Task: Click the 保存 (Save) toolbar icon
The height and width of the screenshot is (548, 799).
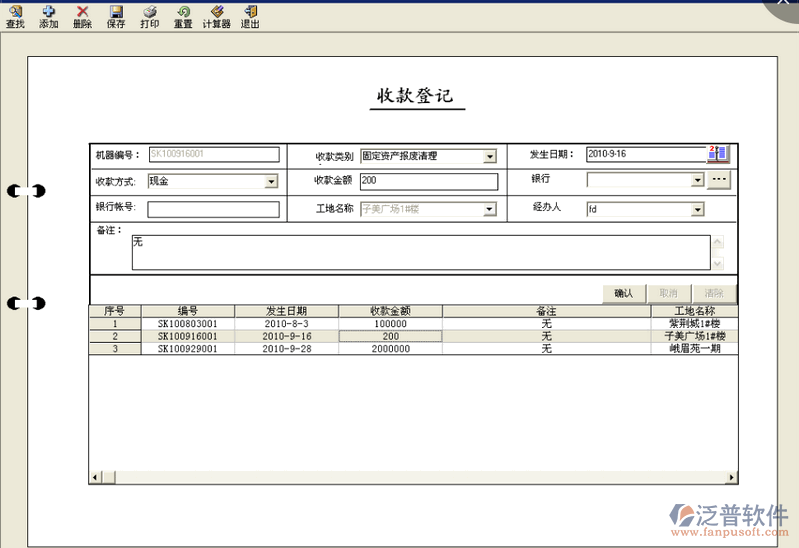Action: [116, 16]
